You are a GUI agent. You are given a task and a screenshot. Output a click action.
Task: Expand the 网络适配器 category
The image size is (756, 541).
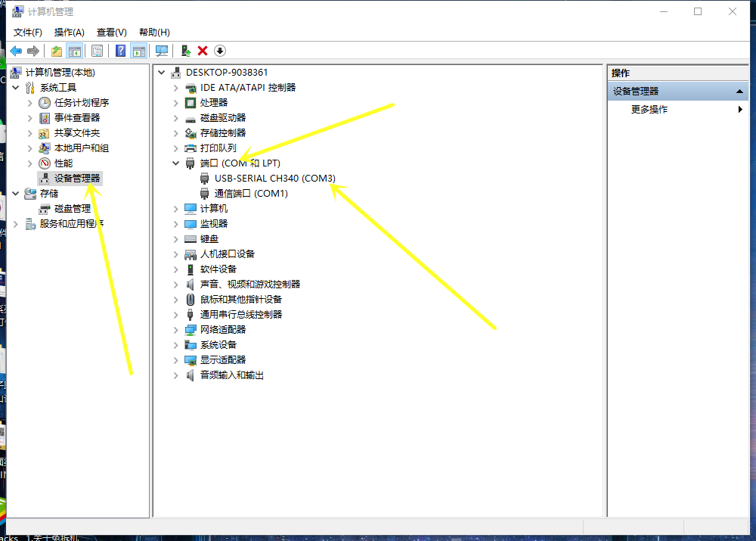(176, 330)
